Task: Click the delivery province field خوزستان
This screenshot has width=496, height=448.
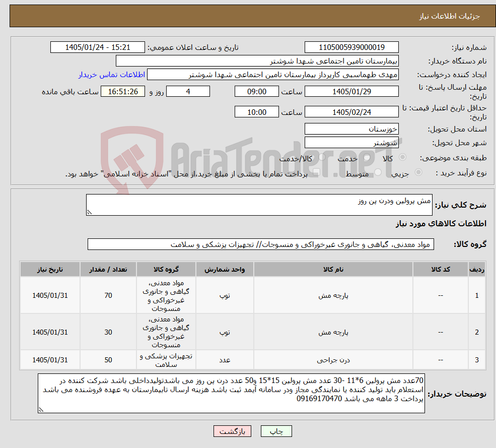Action: [351, 129]
